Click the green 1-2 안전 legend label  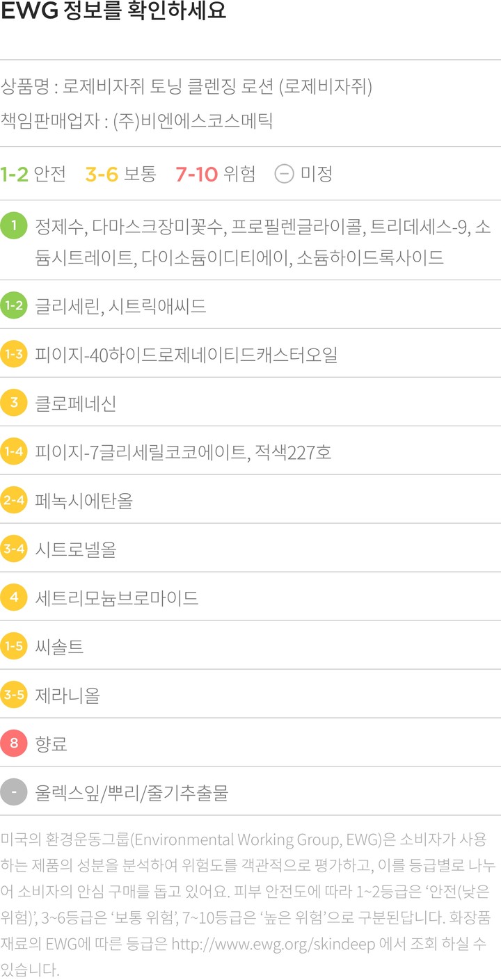pyautogui.click(x=33, y=173)
